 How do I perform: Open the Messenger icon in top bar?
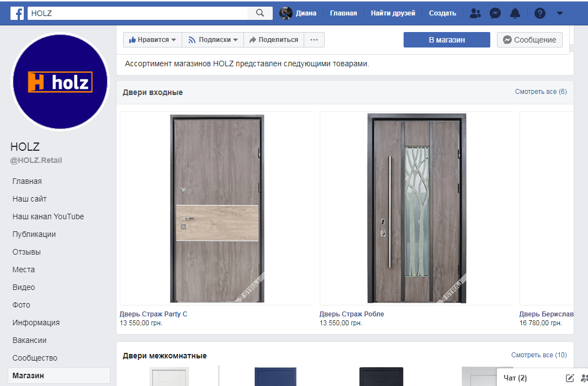point(495,13)
